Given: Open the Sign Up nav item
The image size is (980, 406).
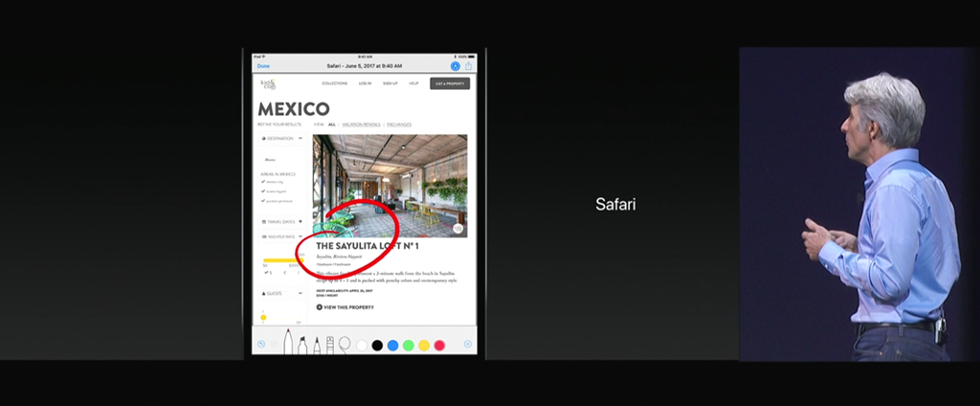Looking at the screenshot, I should 390,83.
